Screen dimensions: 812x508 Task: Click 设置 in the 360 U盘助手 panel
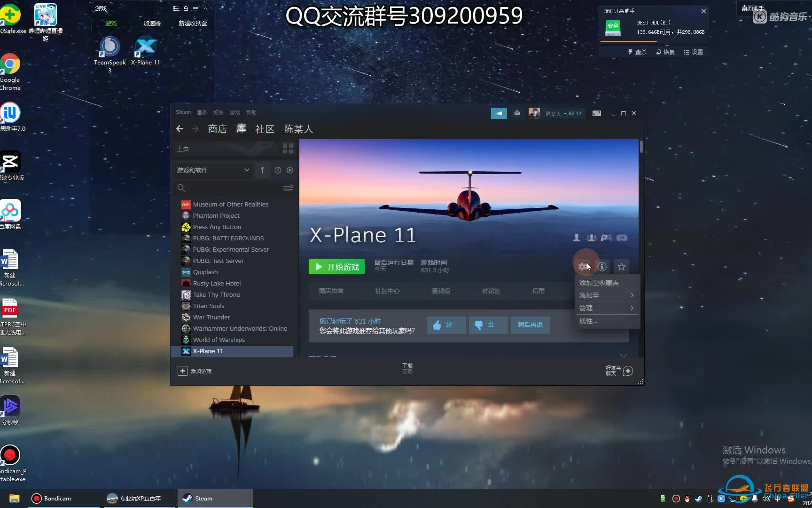tap(694, 52)
